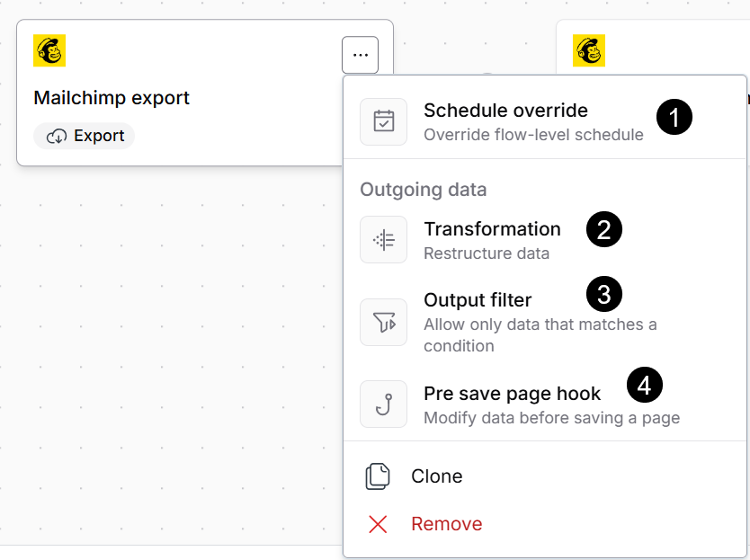
Task: Click the hook icon for Pre save page hook
Action: tap(384, 404)
